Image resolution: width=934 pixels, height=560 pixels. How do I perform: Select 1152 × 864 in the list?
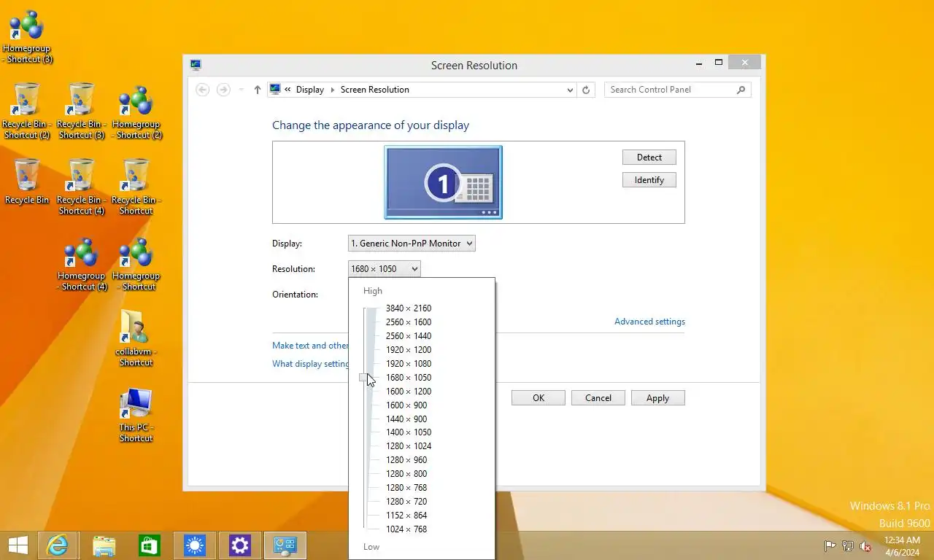(x=406, y=516)
